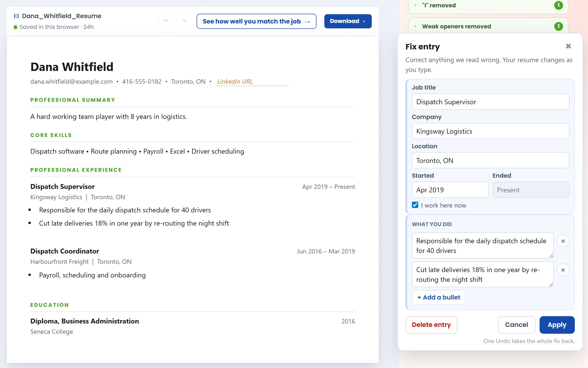Click the green count badge on "I" removed
The width and height of the screenshot is (588, 368).
(558, 5)
